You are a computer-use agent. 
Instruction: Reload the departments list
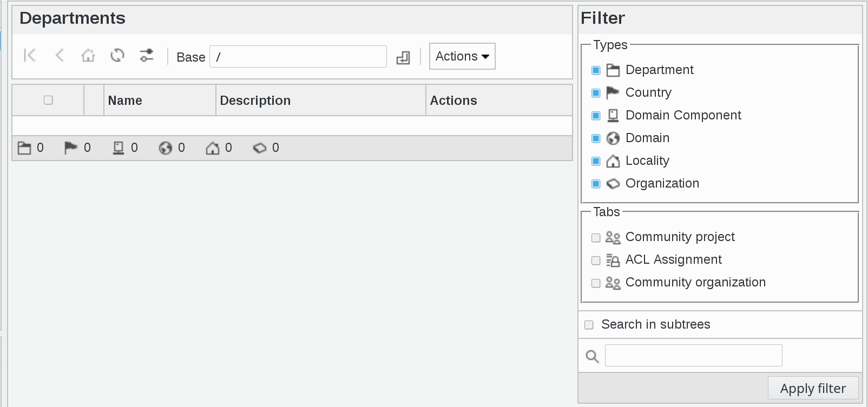point(117,55)
